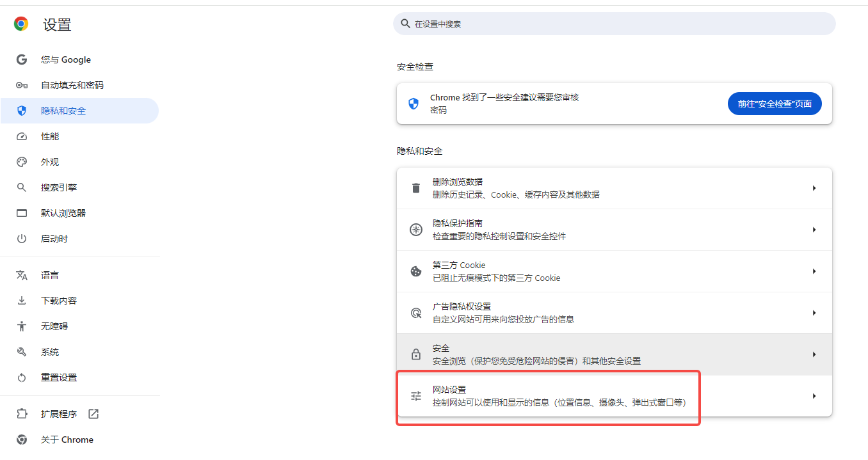Click the Chrome icon for 关于 Chrome
Viewport: 868px width, 460px height.
(22, 440)
